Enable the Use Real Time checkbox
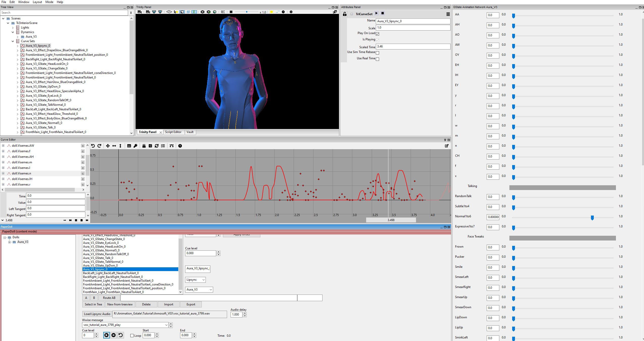Screen dimensions: 644x341 (x=378, y=59)
